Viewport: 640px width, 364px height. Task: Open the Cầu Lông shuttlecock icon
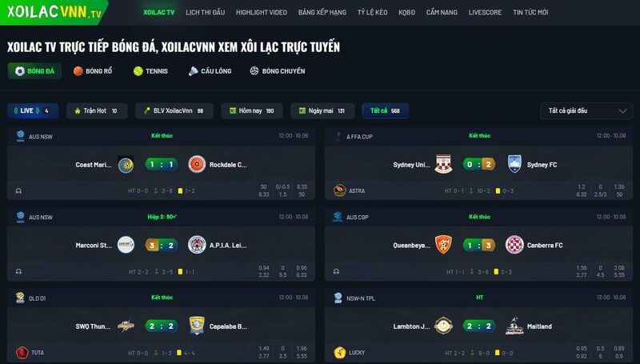[193, 71]
